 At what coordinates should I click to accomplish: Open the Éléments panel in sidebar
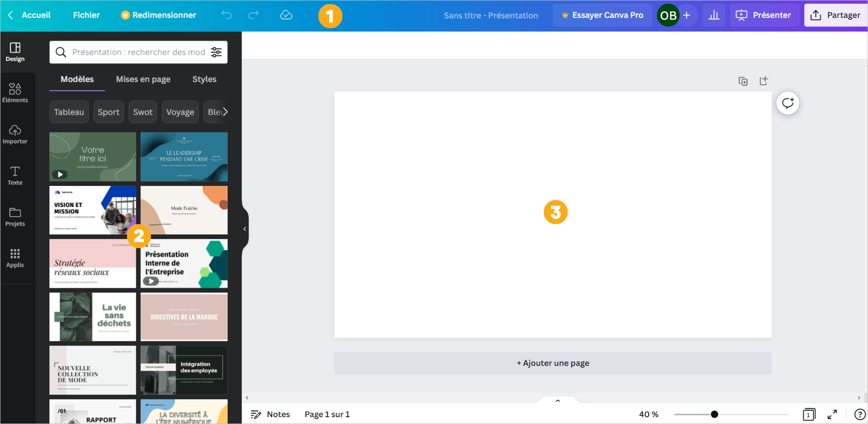pyautogui.click(x=15, y=93)
